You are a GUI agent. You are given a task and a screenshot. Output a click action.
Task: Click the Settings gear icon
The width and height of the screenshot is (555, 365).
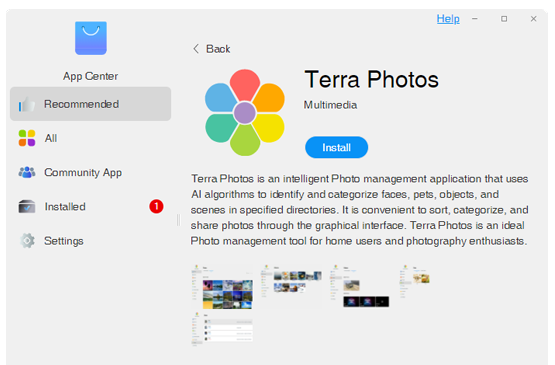click(x=27, y=241)
